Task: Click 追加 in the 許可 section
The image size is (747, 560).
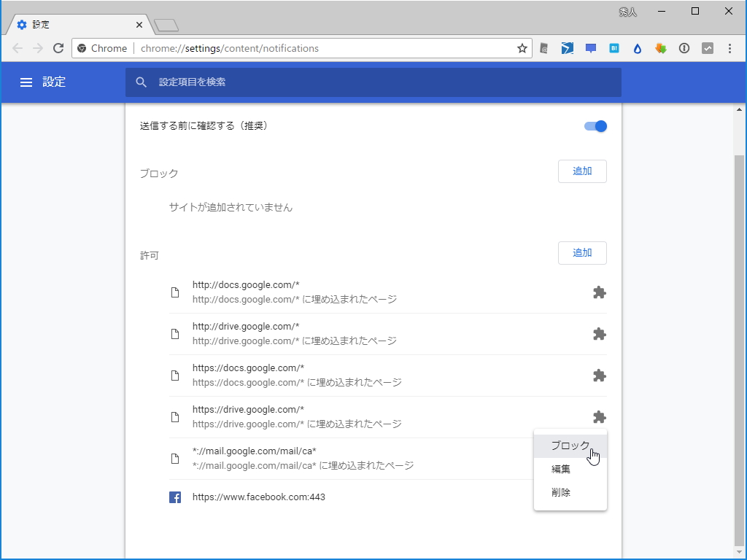Action: tap(582, 252)
